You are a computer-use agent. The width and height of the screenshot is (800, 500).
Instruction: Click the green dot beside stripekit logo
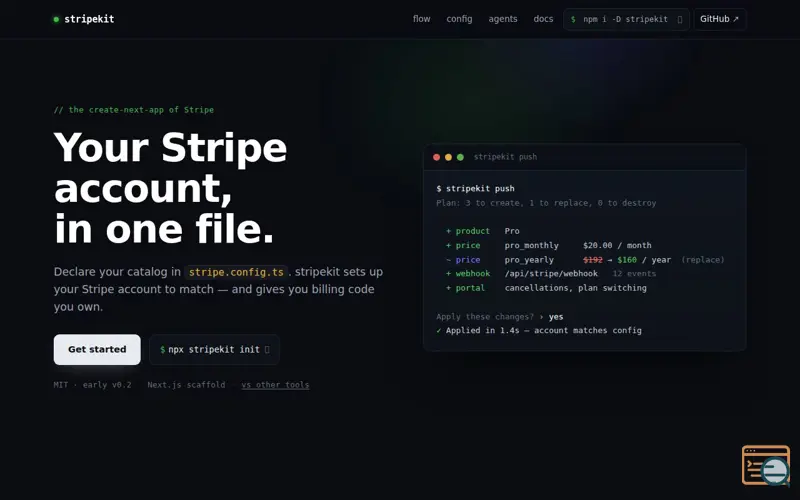click(56, 19)
